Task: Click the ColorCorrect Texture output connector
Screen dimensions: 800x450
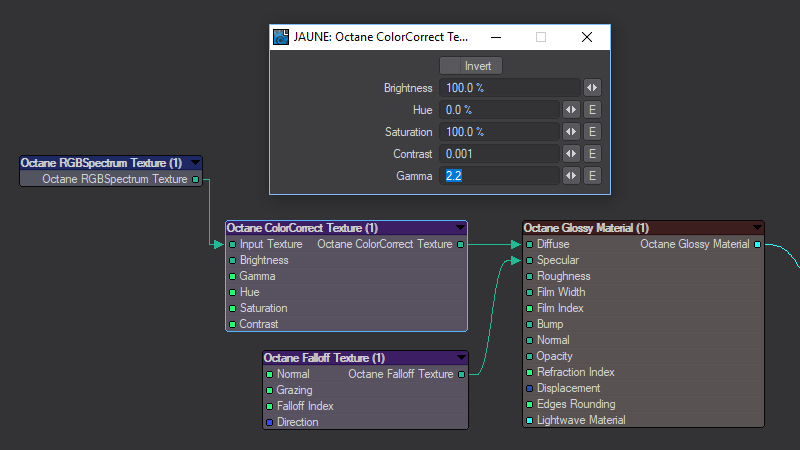Action: [x=461, y=244]
